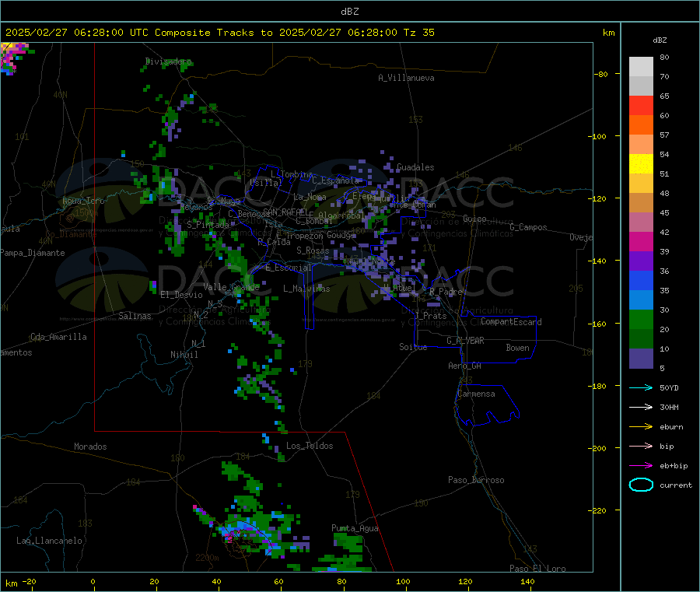This screenshot has height=592, width=700.
Task: Click the 30 dBZ light blue swatch
Action: [x=641, y=300]
